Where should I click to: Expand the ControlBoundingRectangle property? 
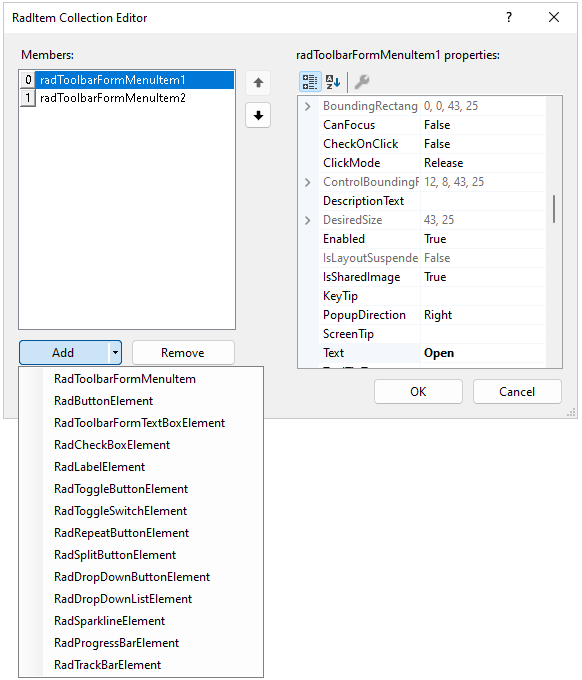tap(307, 182)
